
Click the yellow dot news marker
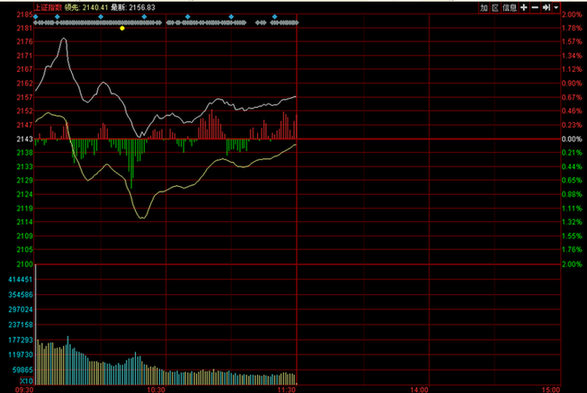(122, 28)
